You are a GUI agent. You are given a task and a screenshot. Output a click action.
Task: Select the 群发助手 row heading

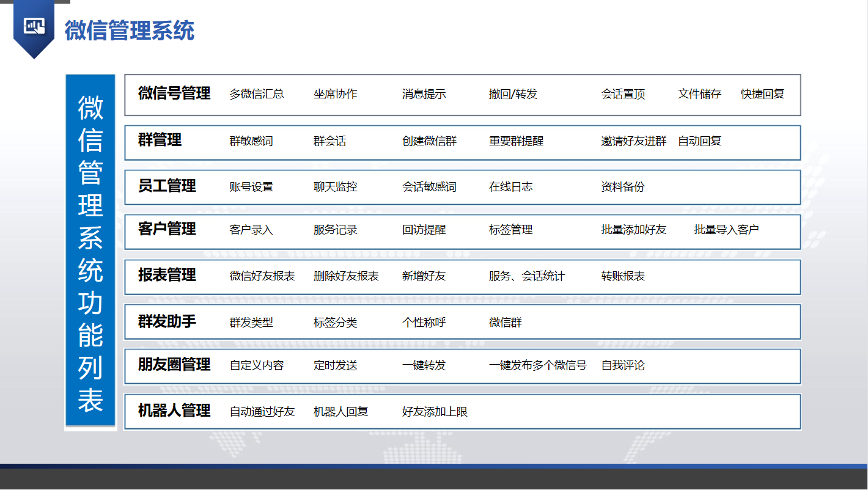[x=167, y=321]
